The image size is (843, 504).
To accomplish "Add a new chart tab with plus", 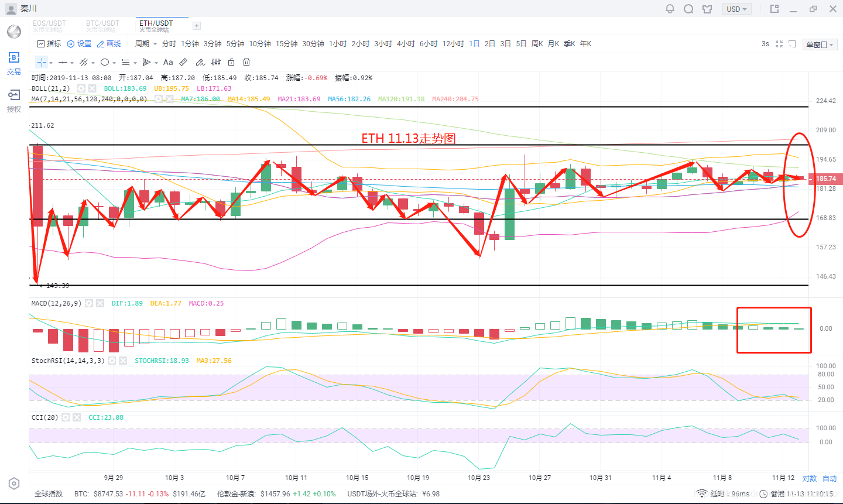I will click(197, 26).
